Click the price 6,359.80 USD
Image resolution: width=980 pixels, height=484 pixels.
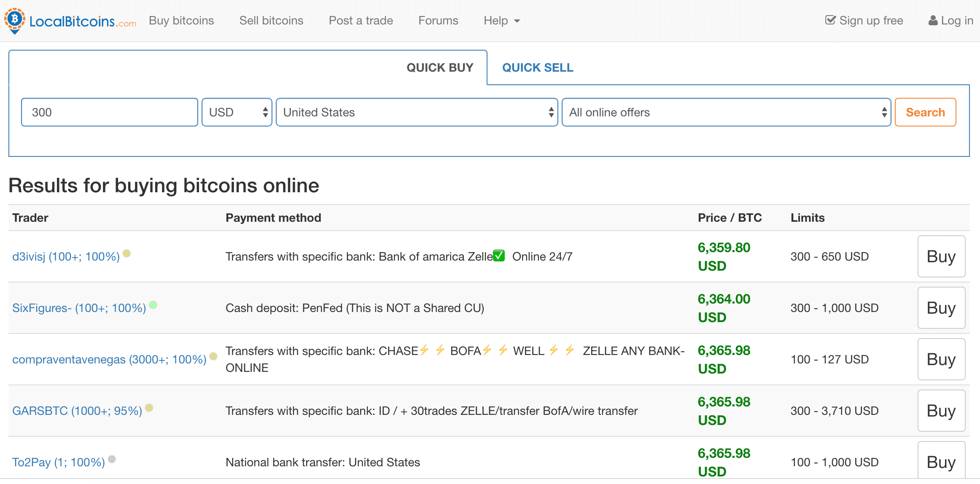[x=724, y=256]
